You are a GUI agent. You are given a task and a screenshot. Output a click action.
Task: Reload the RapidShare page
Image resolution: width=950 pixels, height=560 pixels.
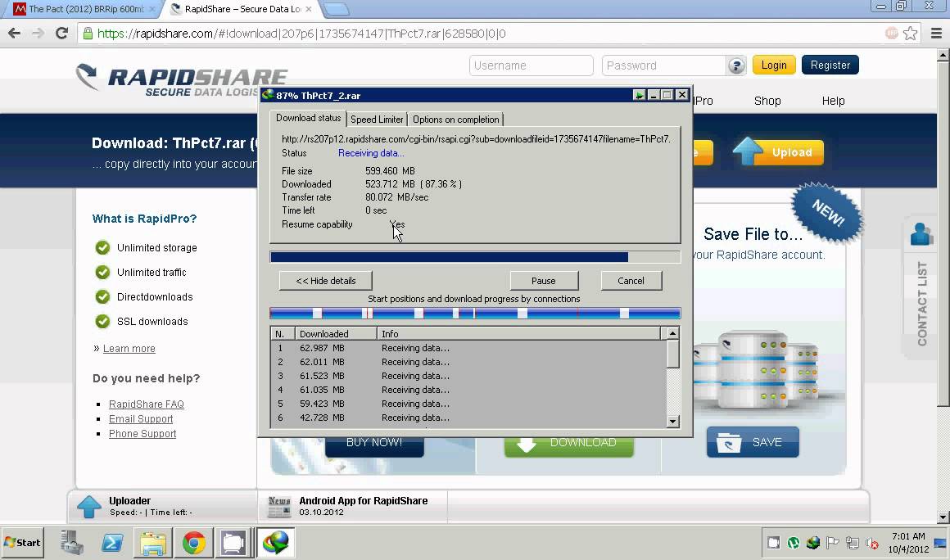click(61, 34)
